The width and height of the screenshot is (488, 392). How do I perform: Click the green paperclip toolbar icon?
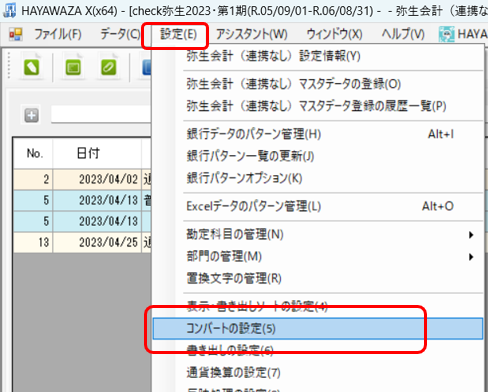(x=108, y=68)
